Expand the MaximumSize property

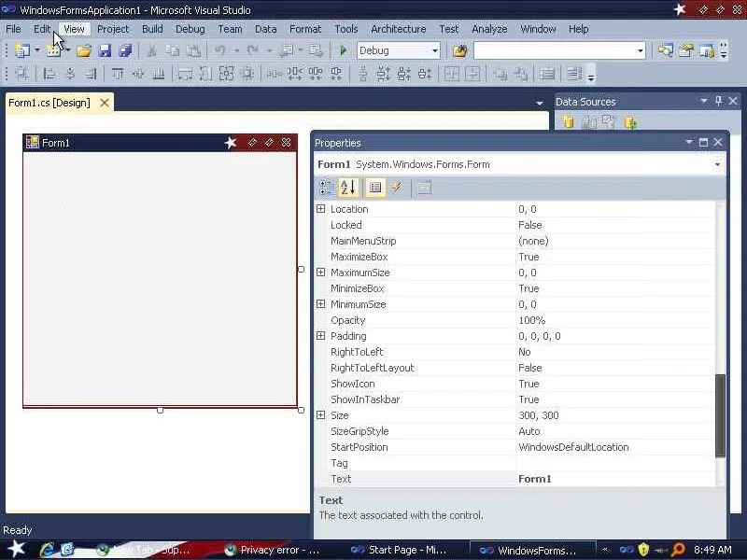click(321, 273)
